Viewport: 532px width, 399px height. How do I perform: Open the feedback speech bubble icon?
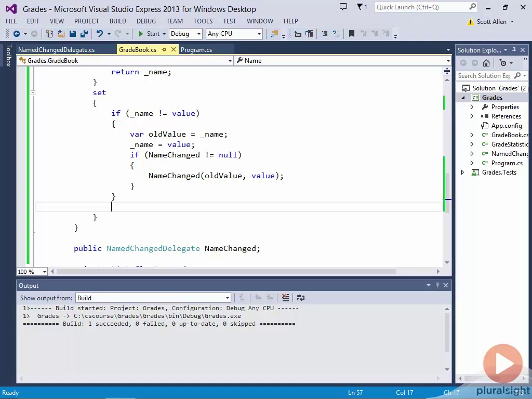343,6
